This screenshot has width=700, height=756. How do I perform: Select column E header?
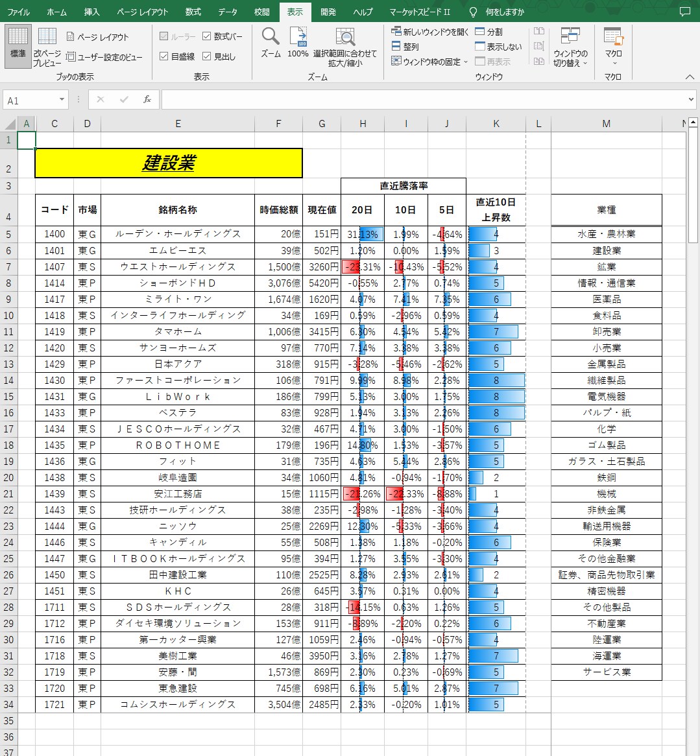(x=178, y=124)
